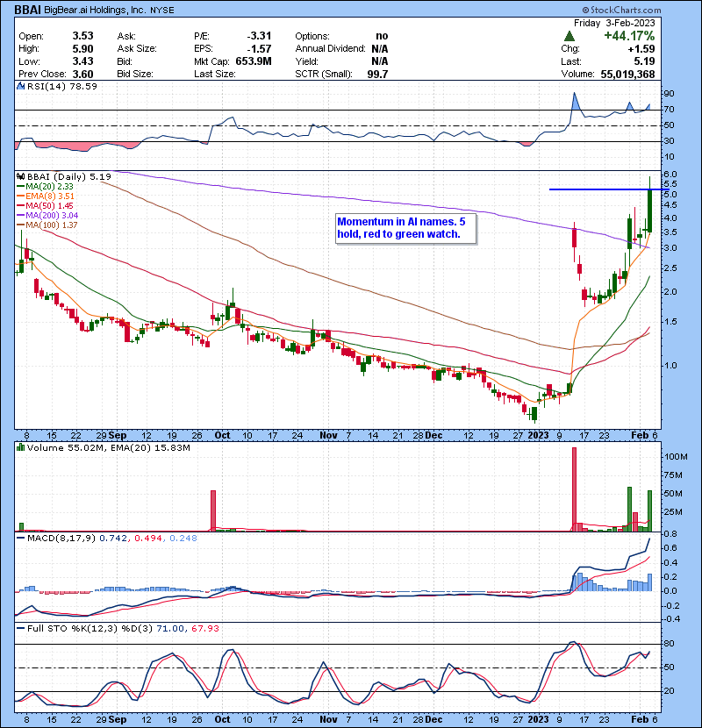Click the Open price 3.53
The width and height of the screenshot is (702, 728).
[x=82, y=36]
